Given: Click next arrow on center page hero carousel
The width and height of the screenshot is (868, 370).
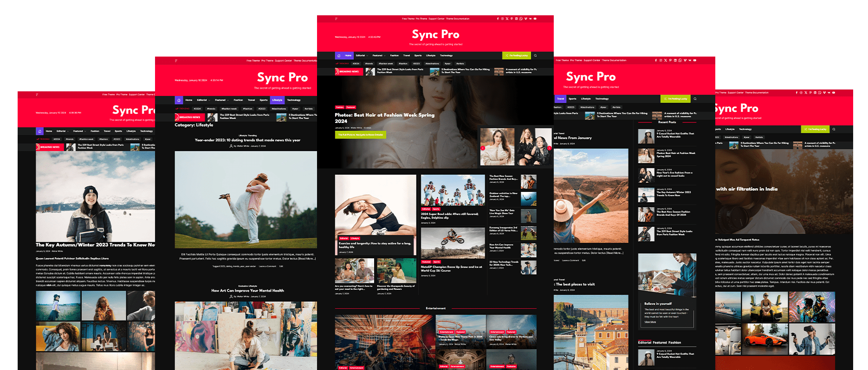Looking at the screenshot, I should (x=549, y=148).
